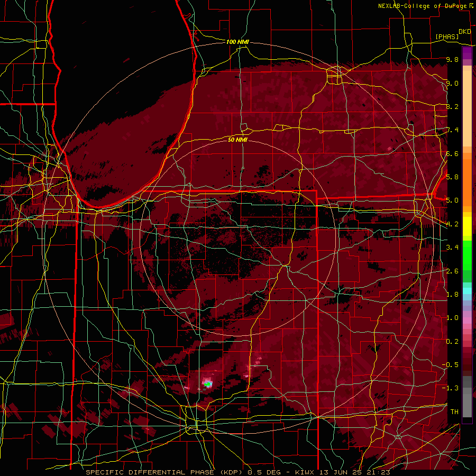Image resolution: width=476 pixels, height=476 pixels.
Task: Click the TH threshold label
Action: coord(454,412)
